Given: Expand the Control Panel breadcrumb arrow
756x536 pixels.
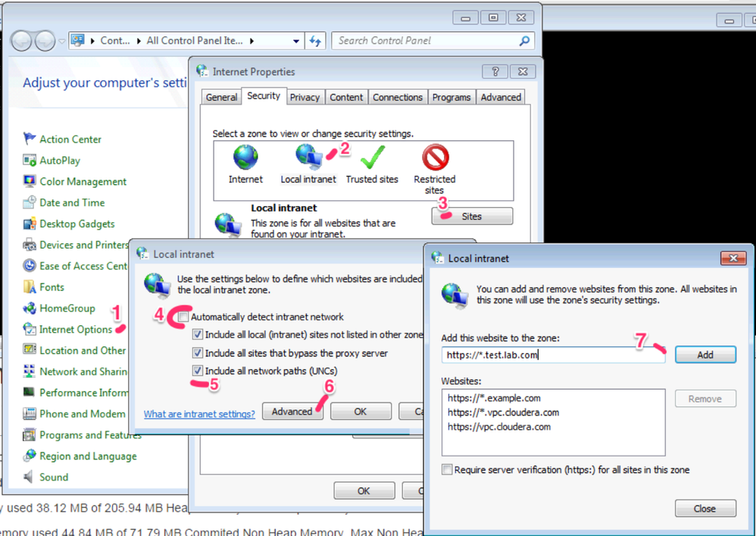Looking at the screenshot, I should pyautogui.click(x=139, y=41).
